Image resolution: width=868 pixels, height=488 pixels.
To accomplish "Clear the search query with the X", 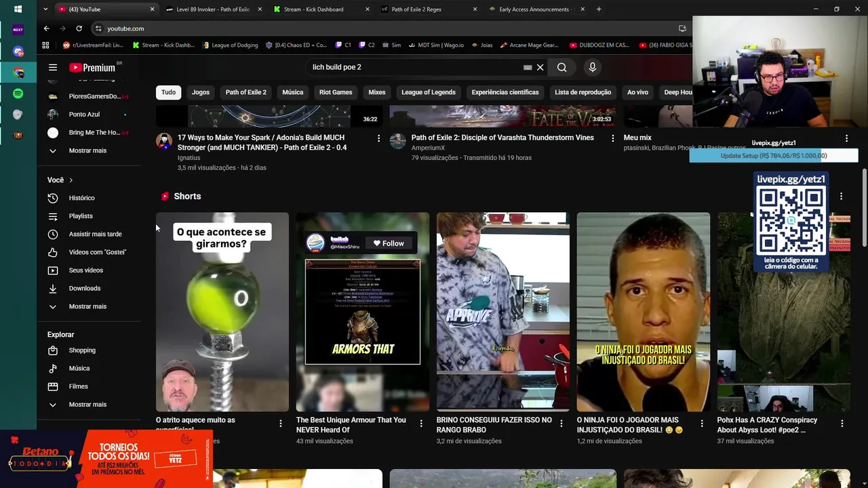I will pos(540,67).
